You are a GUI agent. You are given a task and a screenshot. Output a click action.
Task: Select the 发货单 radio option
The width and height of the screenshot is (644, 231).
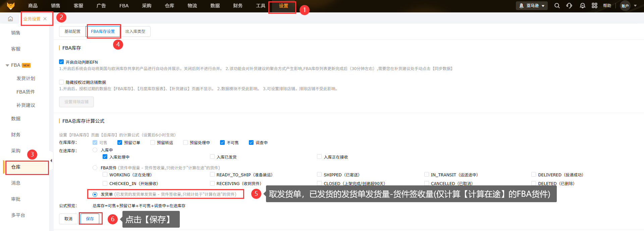pyautogui.click(x=95, y=194)
